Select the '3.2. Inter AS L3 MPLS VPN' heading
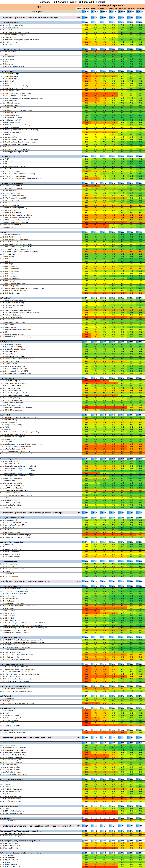Image resolution: width=145 pixels, height=868 pixels. [38, 638]
